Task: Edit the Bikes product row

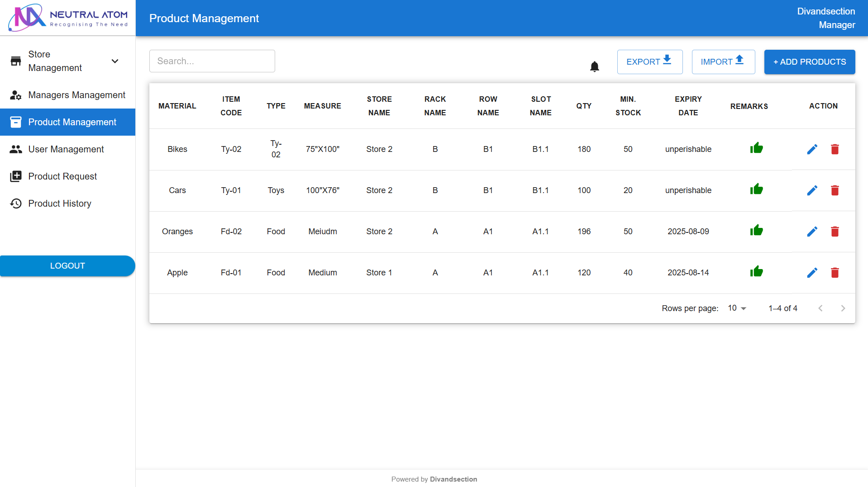Action: click(x=812, y=149)
